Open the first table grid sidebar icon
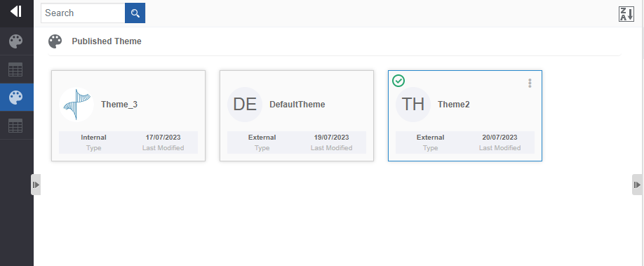This screenshot has height=266, width=644. (16, 69)
